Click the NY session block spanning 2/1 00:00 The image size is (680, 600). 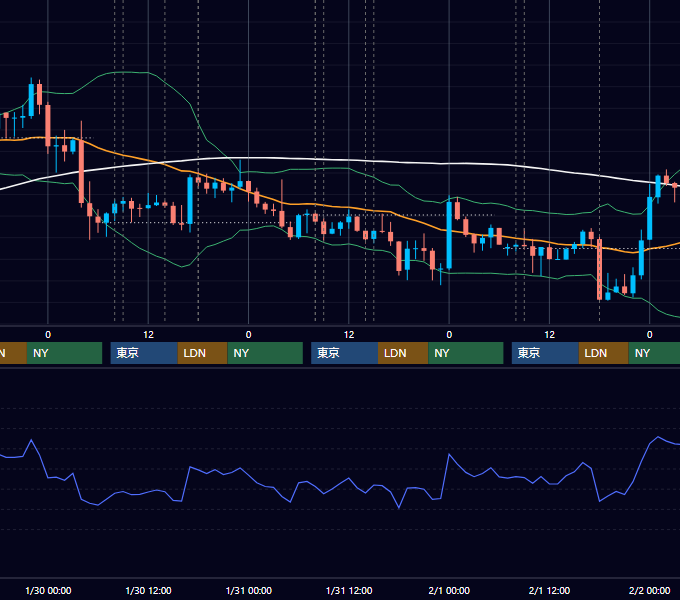[x=465, y=353]
